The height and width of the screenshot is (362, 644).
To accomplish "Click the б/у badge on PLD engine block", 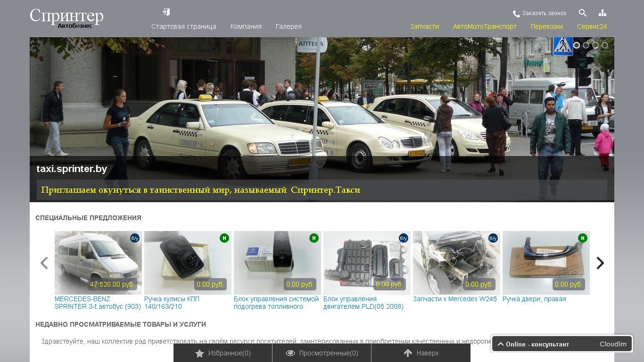I will click(x=404, y=238).
